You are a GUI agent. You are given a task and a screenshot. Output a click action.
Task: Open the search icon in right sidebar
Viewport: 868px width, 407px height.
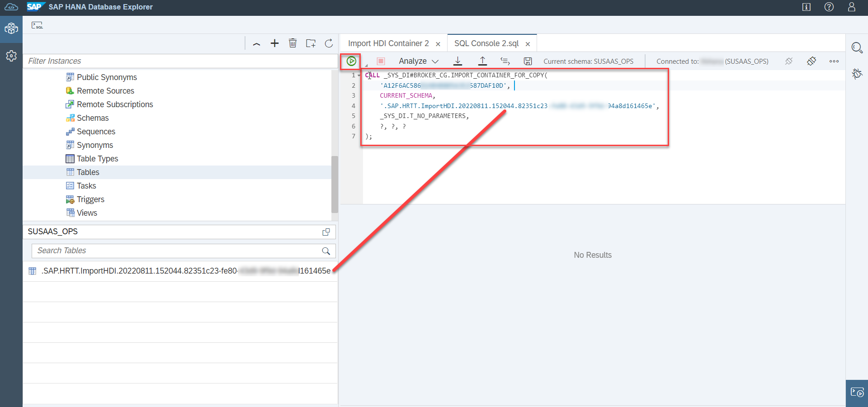coord(857,47)
